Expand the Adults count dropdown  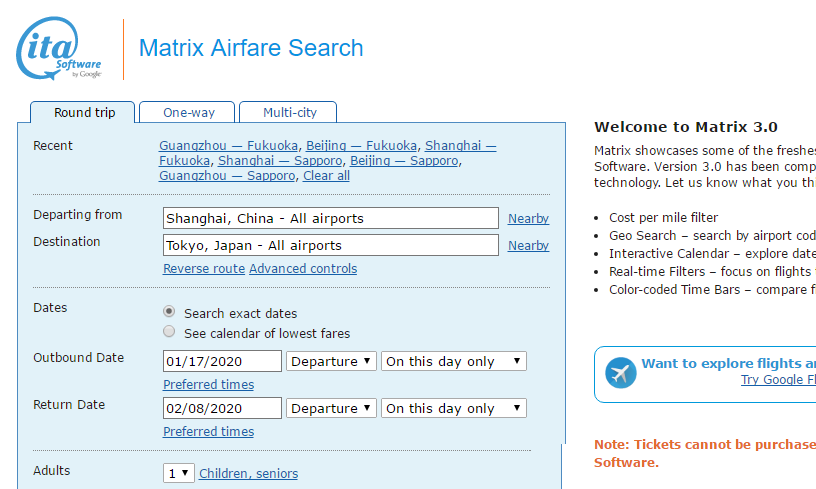[x=178, y=473]
